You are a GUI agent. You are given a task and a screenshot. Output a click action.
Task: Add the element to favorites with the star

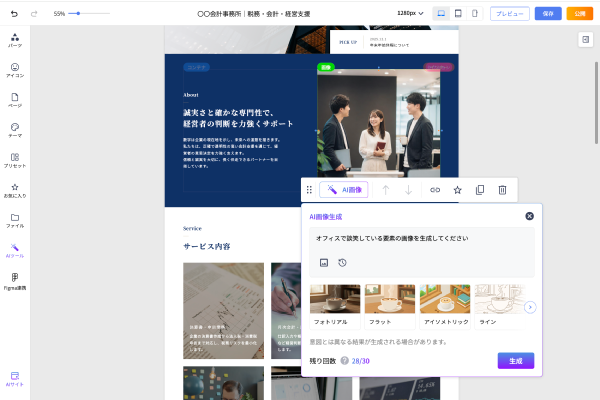(x=457, y=190)
